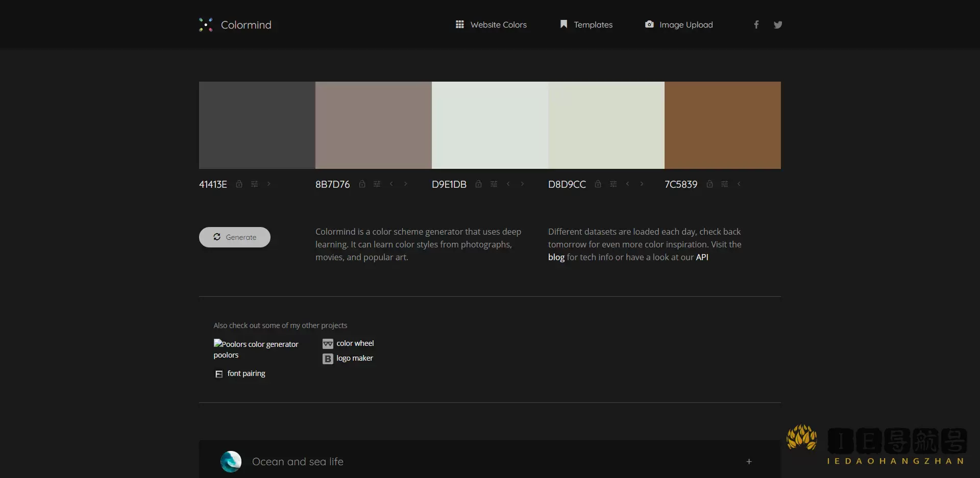Click the Colormind logo

pos(235,24)
